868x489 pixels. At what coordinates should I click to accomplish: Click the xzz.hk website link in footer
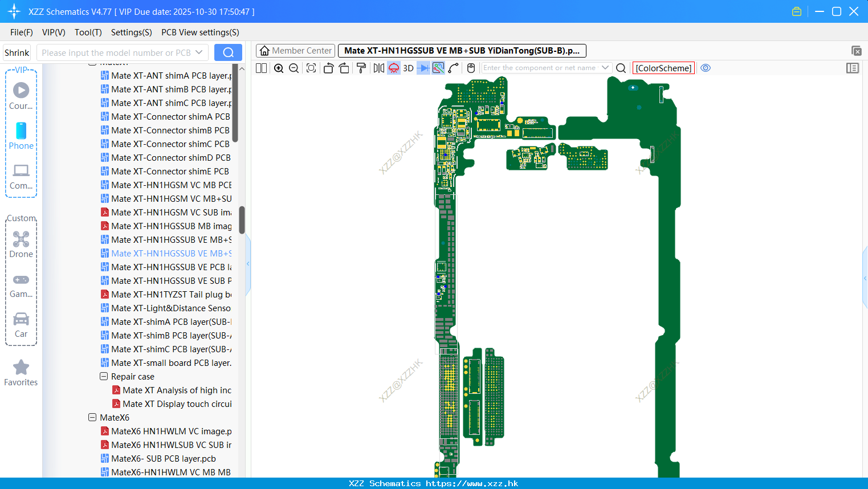(x=472, y=483)
